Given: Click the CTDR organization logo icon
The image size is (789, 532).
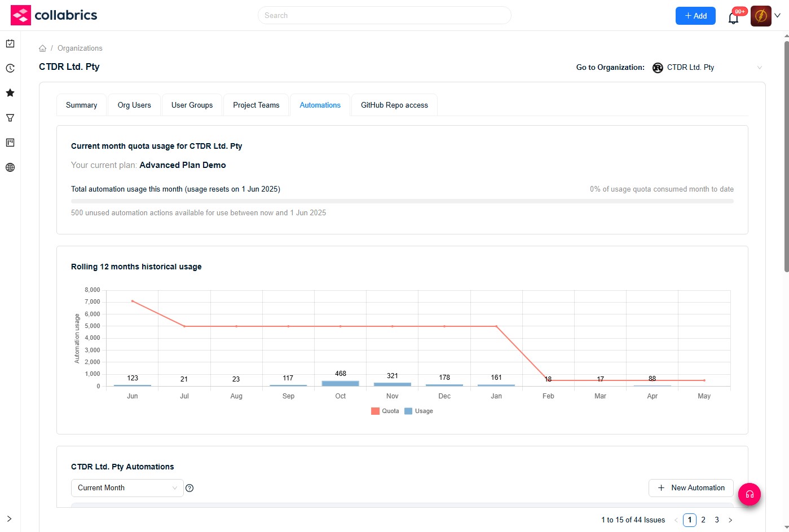Looking at the screenshot, I should coord(658,68).
